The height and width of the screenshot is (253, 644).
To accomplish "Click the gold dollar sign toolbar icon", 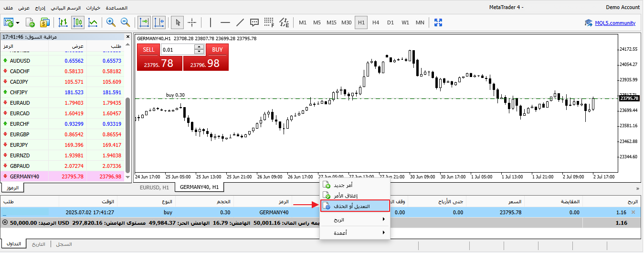I will click(x=44, y=22).
